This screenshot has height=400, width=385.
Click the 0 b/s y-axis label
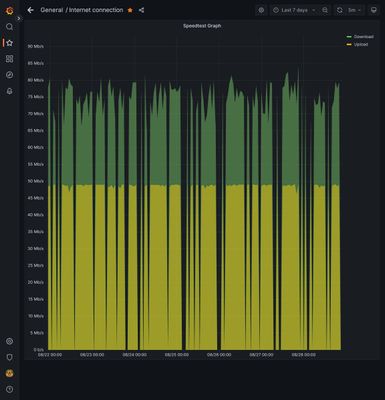pos(39,350)
